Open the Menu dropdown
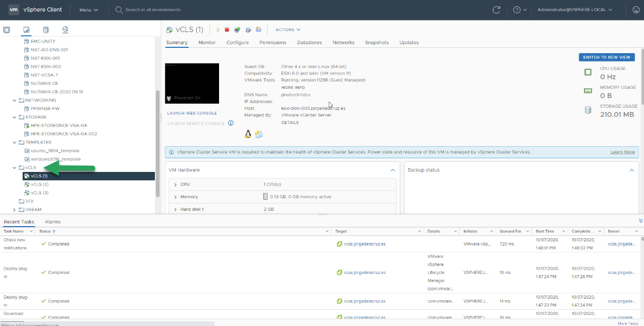 click(x=88, y=10)
